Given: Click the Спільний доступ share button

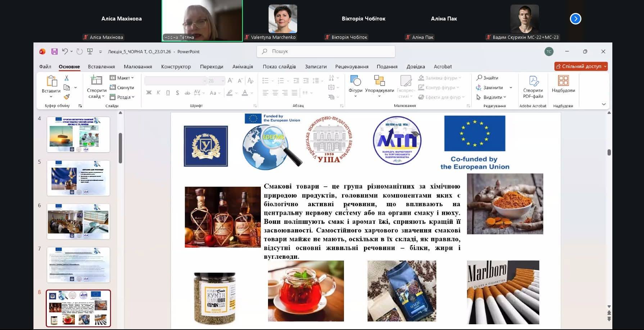Looking at the screenshot, I should [x=581, y=66].
